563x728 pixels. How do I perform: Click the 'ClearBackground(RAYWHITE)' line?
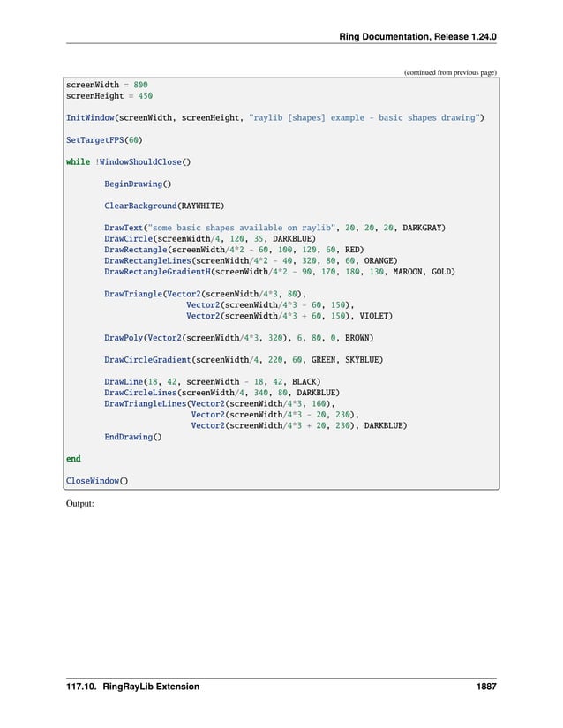[x=164, y=206]
